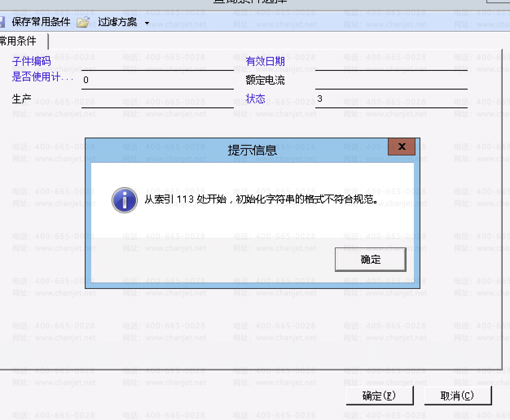Screen dimensions: 510x420
Task: Open the 过滤方案 menu
Action: [117, 22]
